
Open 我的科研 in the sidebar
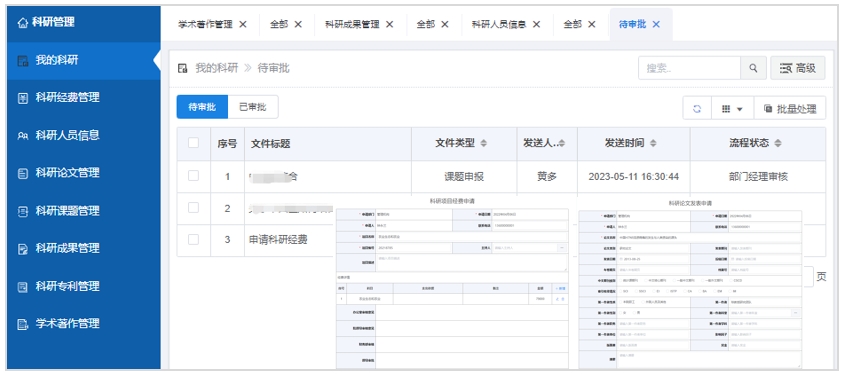pos(84,61)
